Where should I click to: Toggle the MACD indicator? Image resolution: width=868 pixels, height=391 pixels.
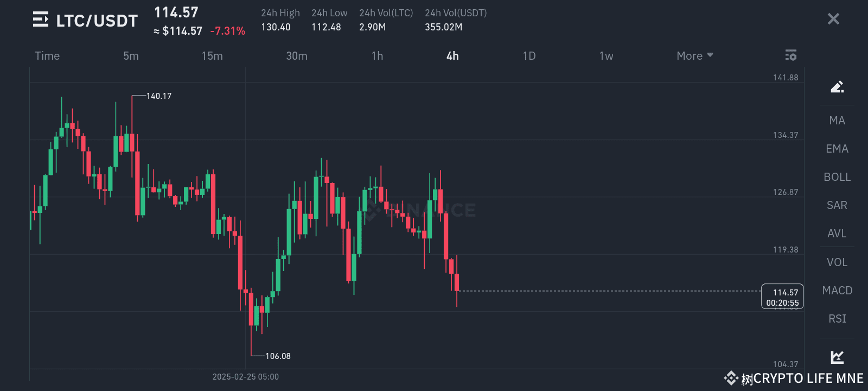837,290
